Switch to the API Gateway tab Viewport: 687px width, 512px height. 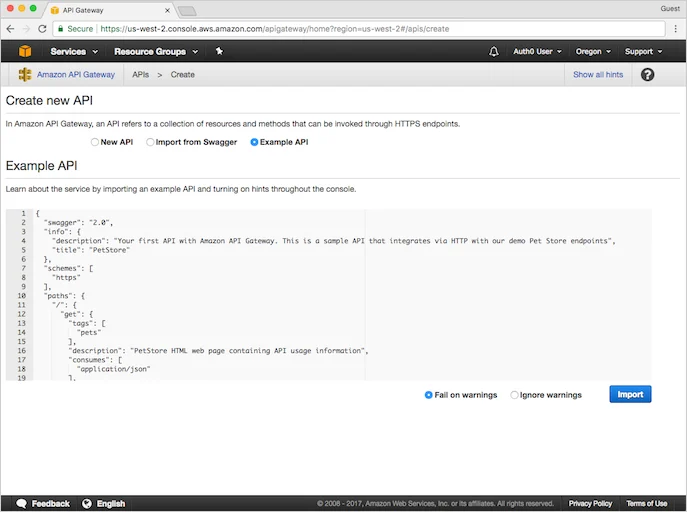109,11
